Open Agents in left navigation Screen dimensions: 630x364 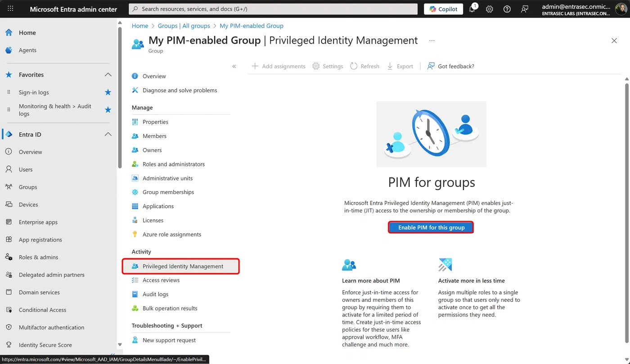point(27,50)
